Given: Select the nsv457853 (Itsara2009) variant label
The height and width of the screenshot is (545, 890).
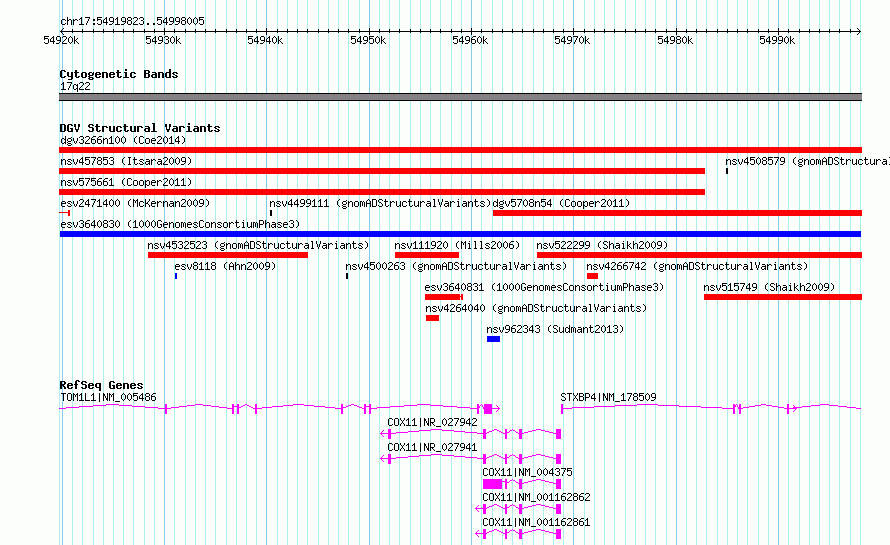Looking at the screenshot, I should [x=126, y=161].
